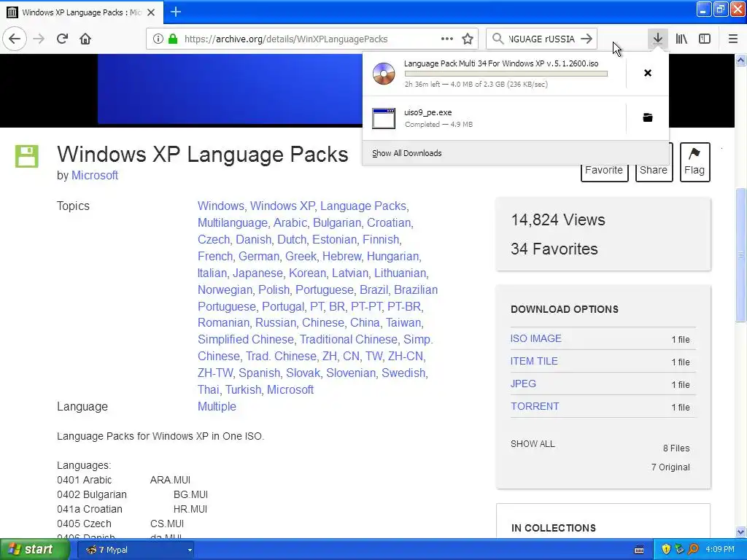Click the Flag button
The height and width of the screenshot is (560, 747).
(x=694, y=162)
